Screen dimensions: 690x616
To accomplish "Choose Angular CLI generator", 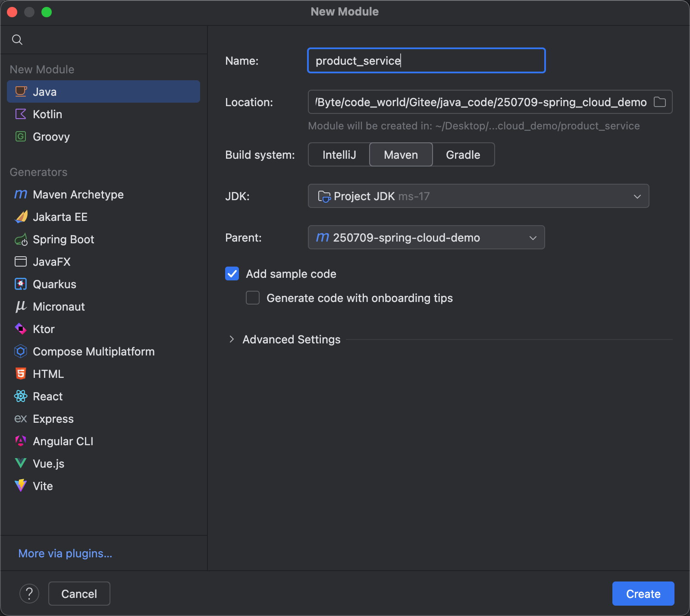I will click(x=103, y=441).
